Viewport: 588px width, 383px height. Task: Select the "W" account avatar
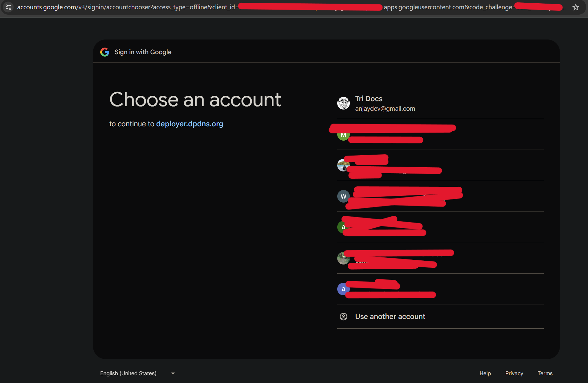pyautogui.click(x=344, y=196)
